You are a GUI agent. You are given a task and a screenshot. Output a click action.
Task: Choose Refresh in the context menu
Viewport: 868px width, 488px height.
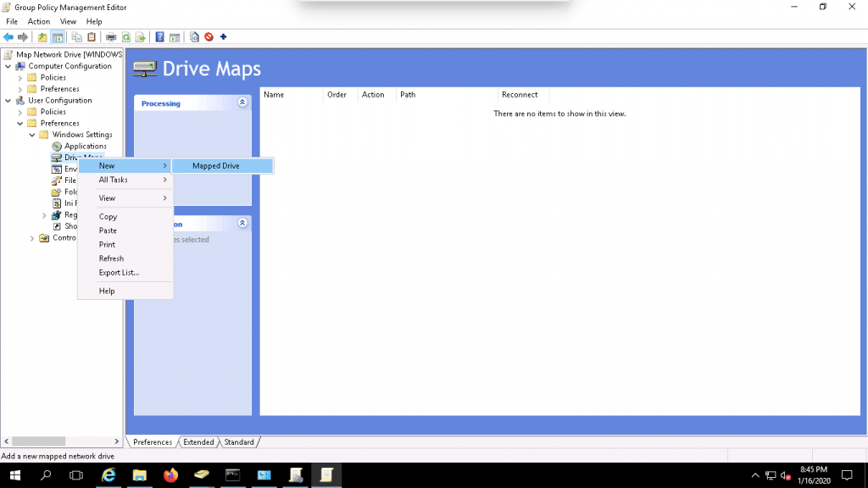coord(125,258)
